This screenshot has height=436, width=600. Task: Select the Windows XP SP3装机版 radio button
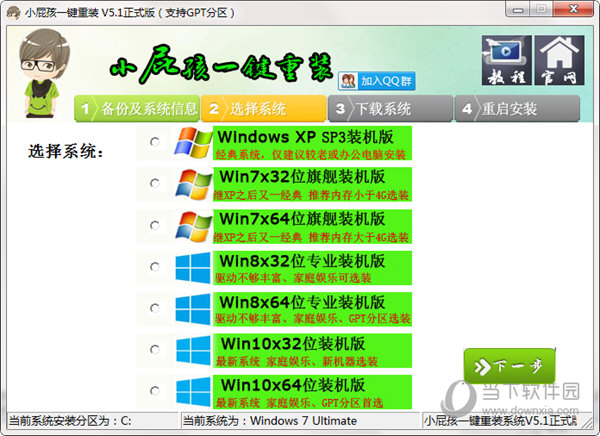(155, 142)
